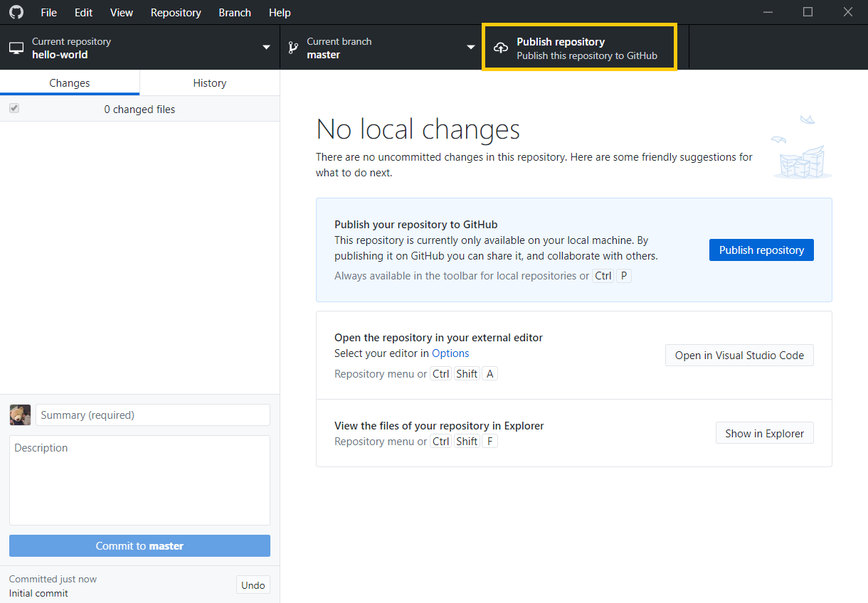Click the 'Initial commit' label
The image size is (868, 603).
click(38, 593)
